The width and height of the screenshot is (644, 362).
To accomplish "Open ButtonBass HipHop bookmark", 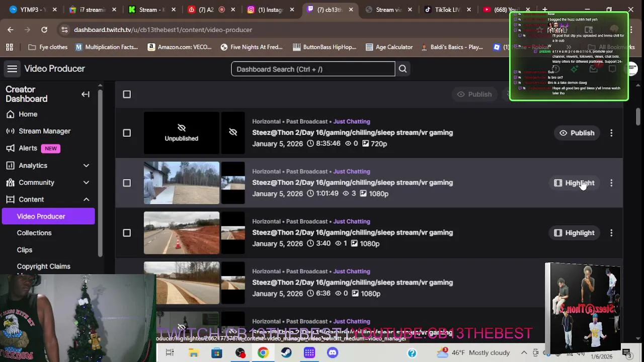I will (x=325, y=47).
